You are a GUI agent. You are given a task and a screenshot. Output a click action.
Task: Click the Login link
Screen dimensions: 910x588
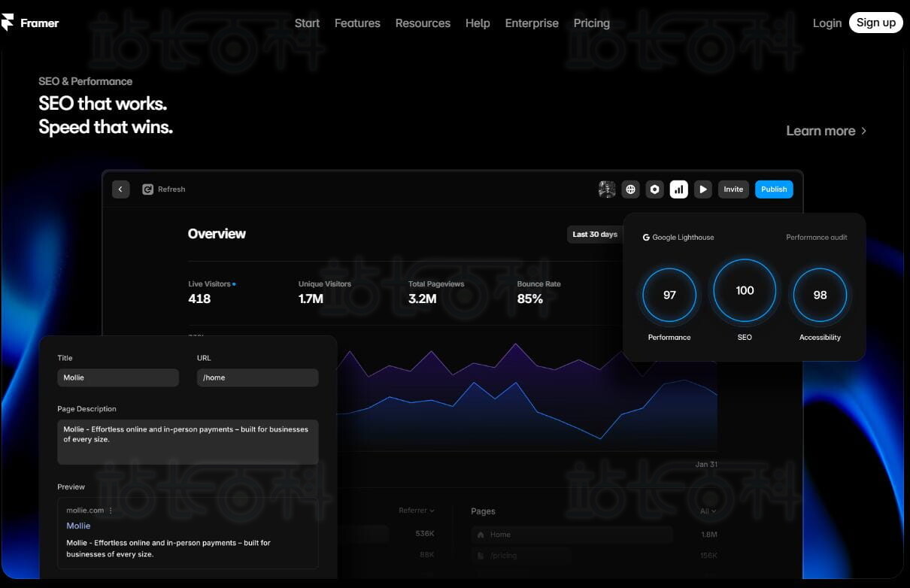pyautogui.click(x=827, y=23)
